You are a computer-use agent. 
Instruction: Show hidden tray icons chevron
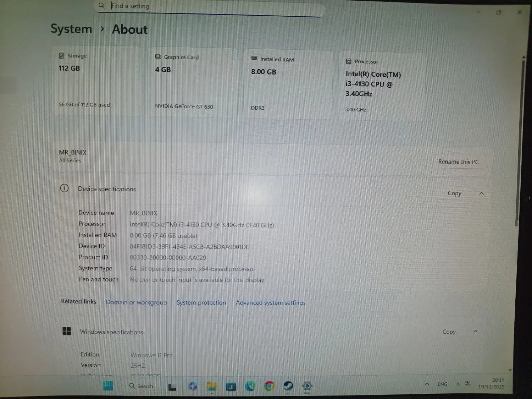pyautogui.click(x=427, y=384)
